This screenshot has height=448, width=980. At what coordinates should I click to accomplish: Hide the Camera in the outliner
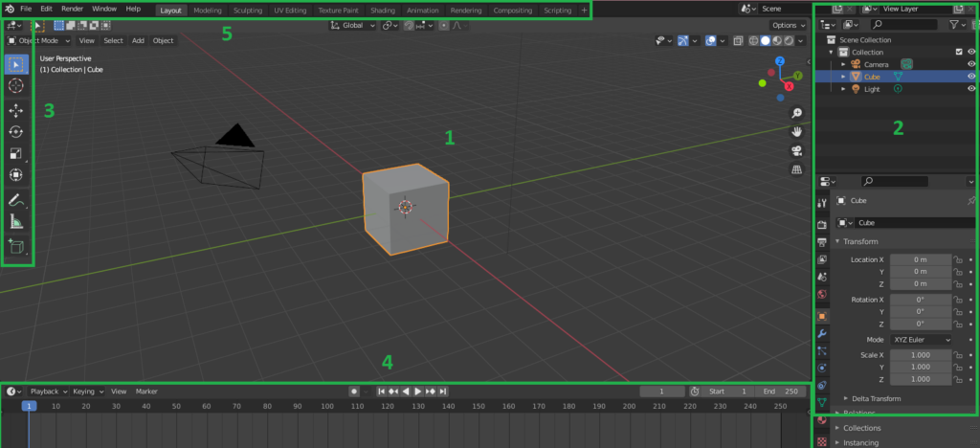click(971, 64)
